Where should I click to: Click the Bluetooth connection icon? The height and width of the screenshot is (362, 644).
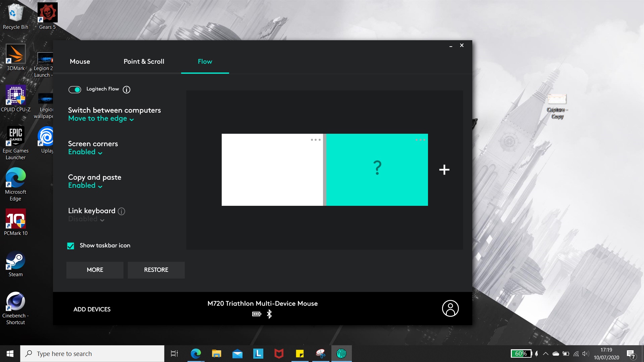[269, 314]
